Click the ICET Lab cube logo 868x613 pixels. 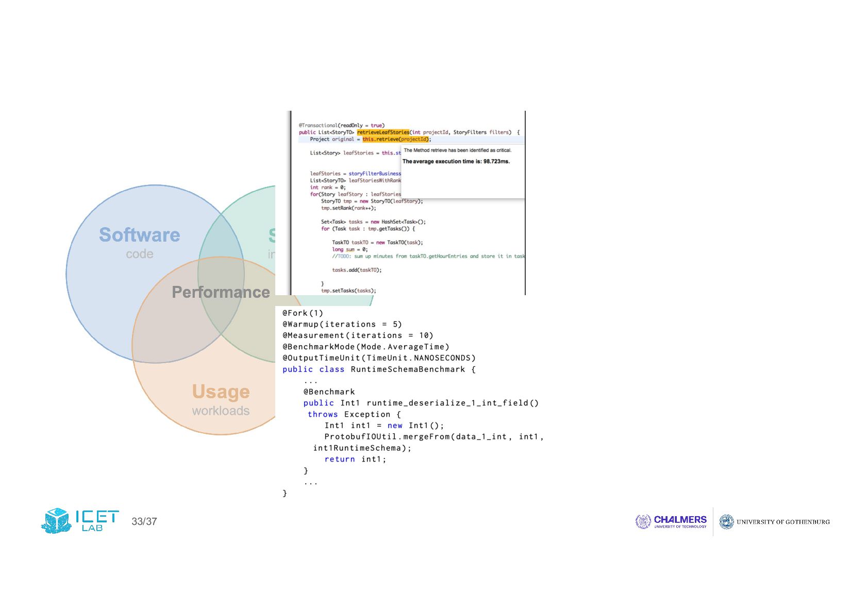click(x=56, y=520)
